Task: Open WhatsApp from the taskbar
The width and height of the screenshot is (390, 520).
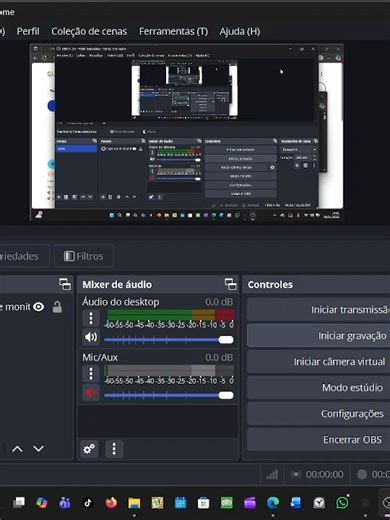Action: 342,503
